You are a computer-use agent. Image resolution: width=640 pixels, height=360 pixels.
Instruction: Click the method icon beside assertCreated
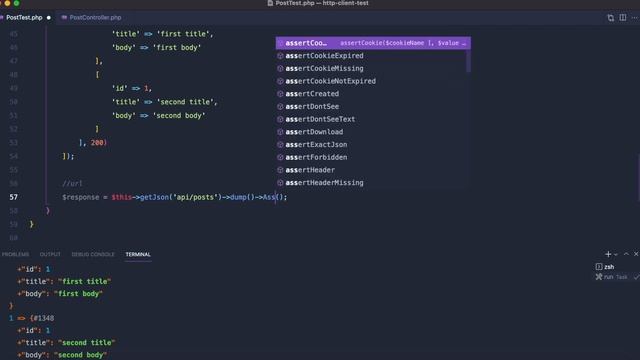pos(280,94)
